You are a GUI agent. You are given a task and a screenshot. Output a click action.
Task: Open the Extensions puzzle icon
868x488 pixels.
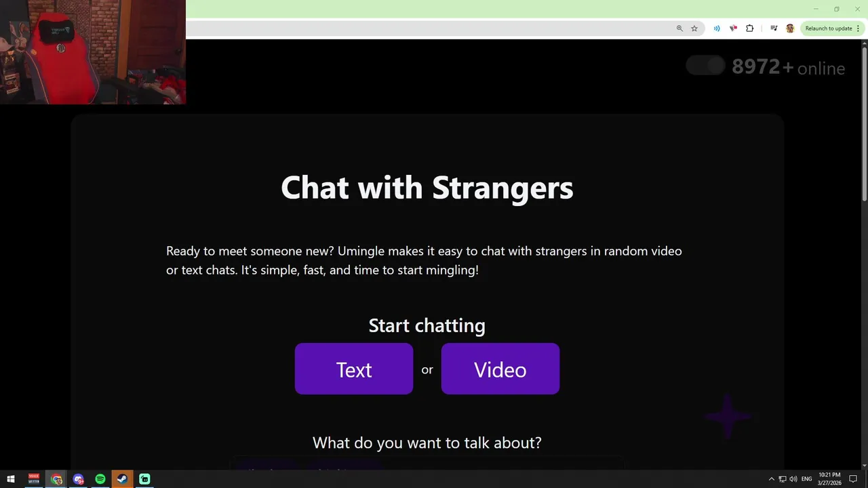coord(749,28)
